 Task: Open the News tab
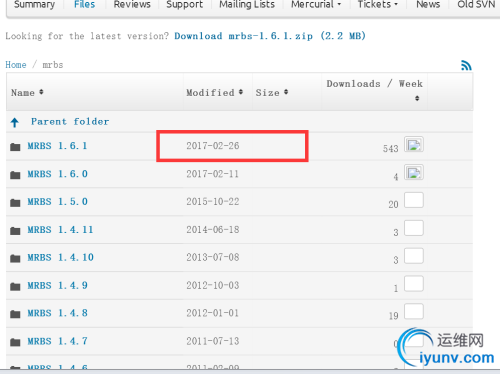(428, 4)
